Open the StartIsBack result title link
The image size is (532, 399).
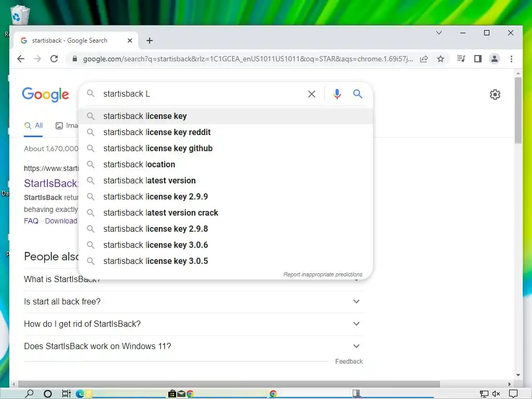pos(51,183)
